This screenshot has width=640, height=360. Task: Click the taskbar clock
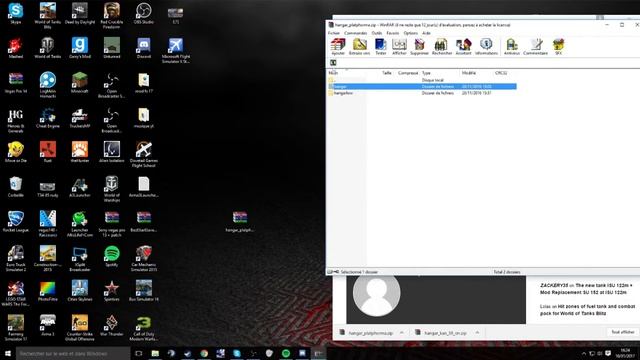click(625, 353)
